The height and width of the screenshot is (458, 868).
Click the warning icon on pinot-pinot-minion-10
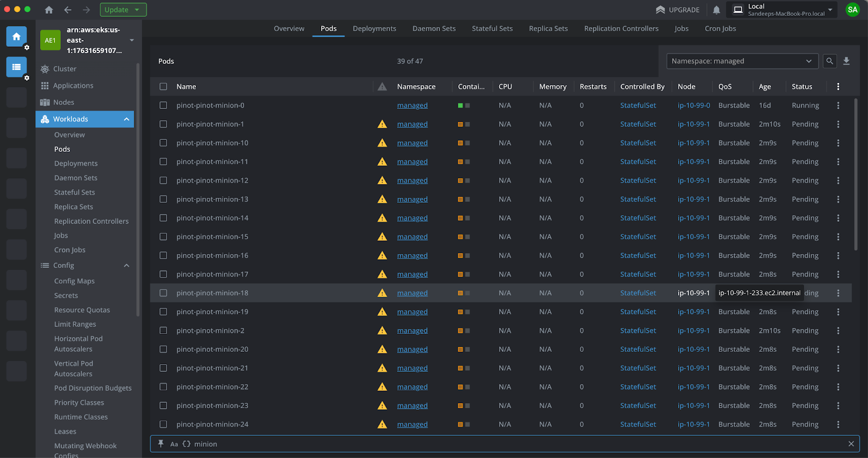click(x=382, y=143)
